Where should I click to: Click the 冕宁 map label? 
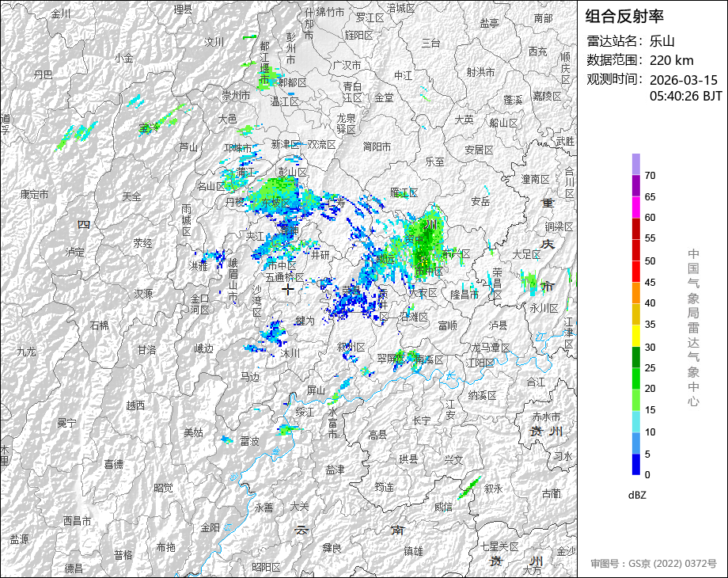[x=66, y=423]
